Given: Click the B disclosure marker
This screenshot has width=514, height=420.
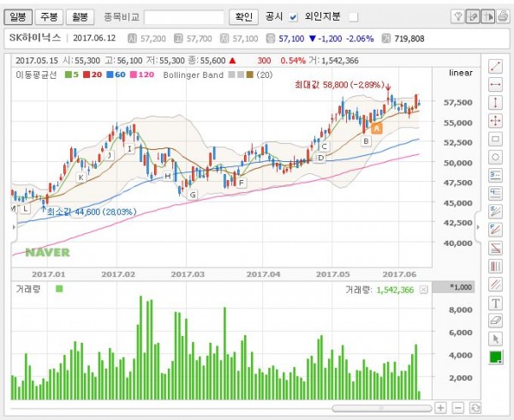Looking at the screenshot, I should pos(366,141).
